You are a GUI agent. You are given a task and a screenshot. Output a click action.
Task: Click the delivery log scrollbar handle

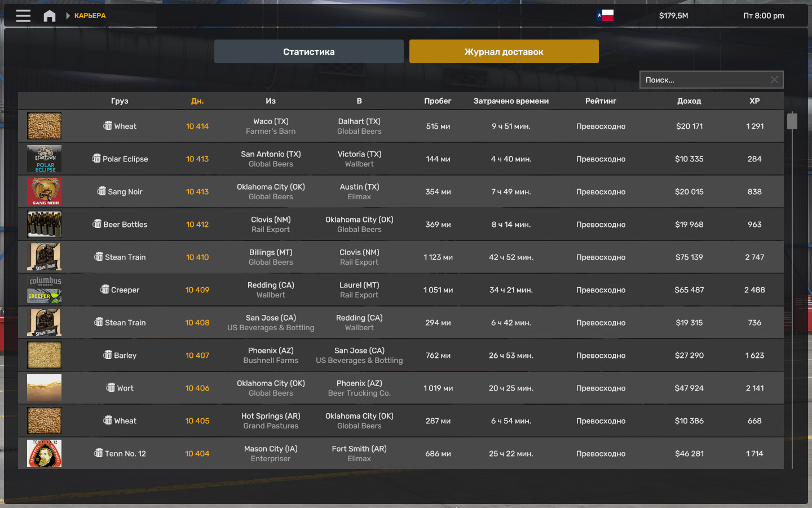click(792, 121)
